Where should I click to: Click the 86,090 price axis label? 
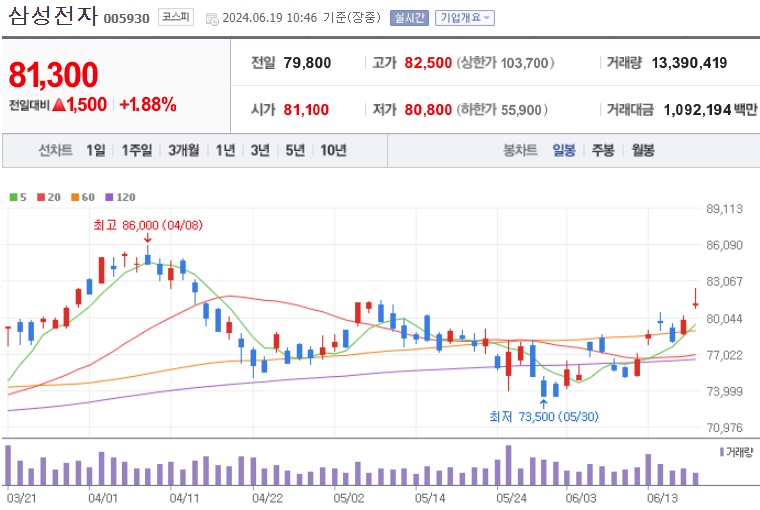[x=724, y=245]
